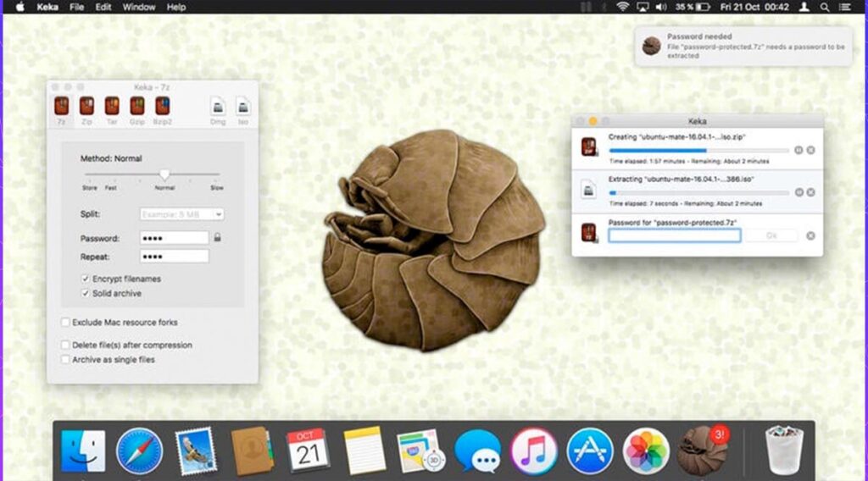Open the Help menu

click(176, 7)
